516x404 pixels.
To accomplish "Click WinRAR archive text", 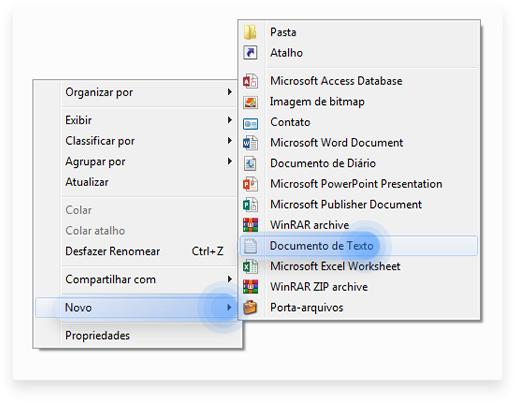I will tap(309, 225).
